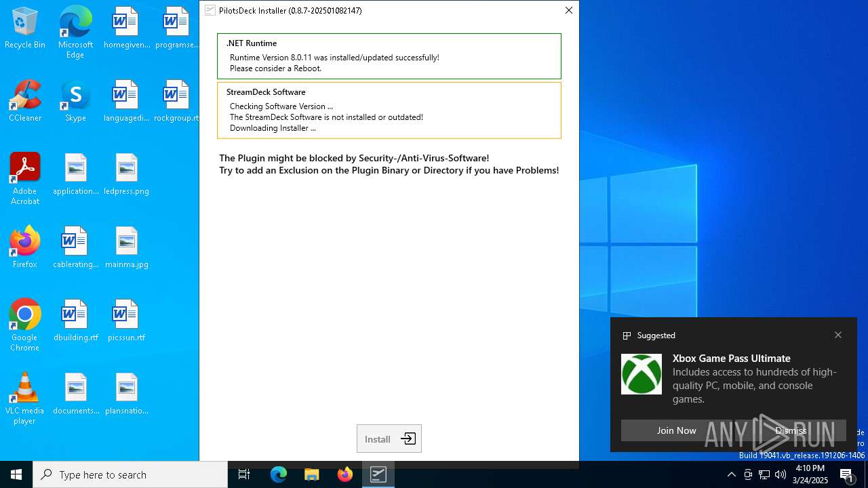This screenshot has height=488, width=868.
Task: Open Firefox desktop shortcut
Action: (x=25, y=248)
